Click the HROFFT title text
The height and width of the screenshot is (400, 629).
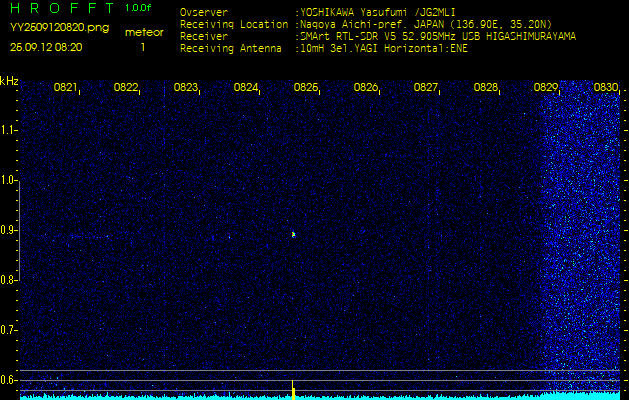click(x=62, y=8)
